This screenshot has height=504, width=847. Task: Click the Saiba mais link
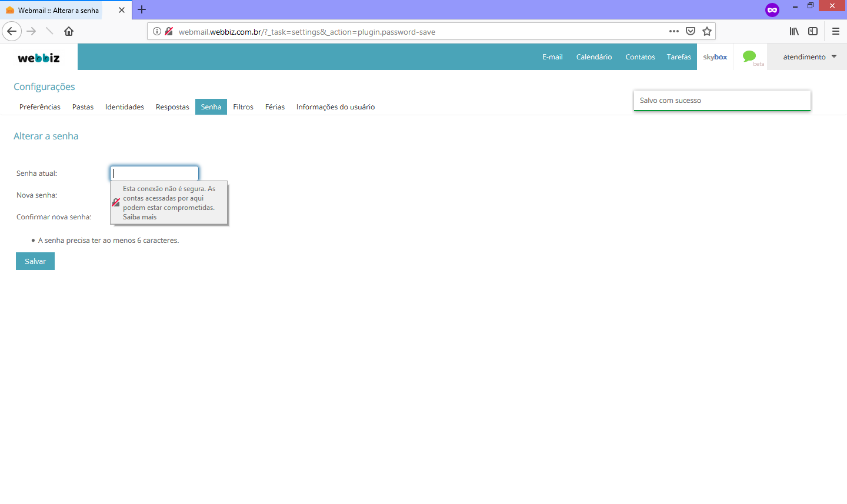point(140,217)
